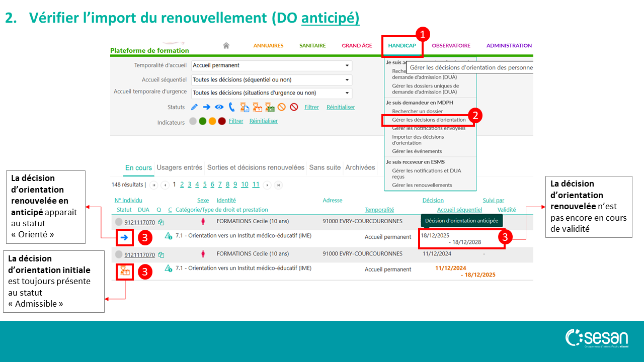This screenshot has width=644, height=362.
Task: Click the red prohibited circle status icon
Action: coord(294,107)
